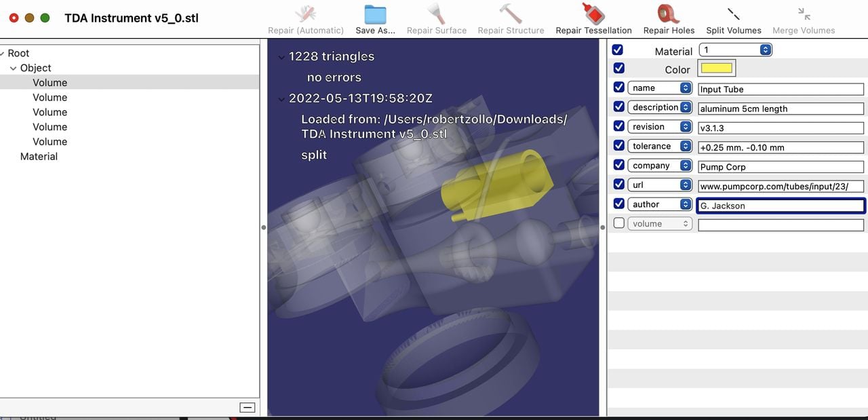Select the first Volume in the tree

point(50,82)
